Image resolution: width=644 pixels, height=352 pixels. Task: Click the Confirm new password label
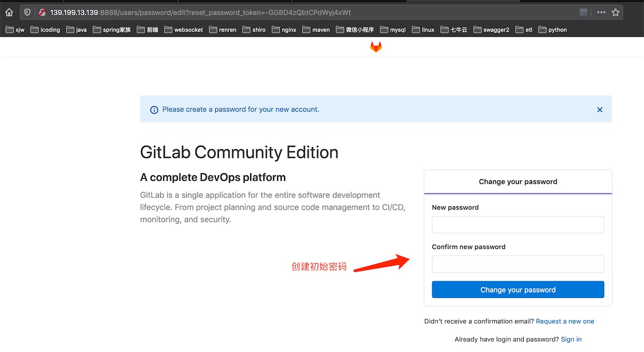[468, 247]
